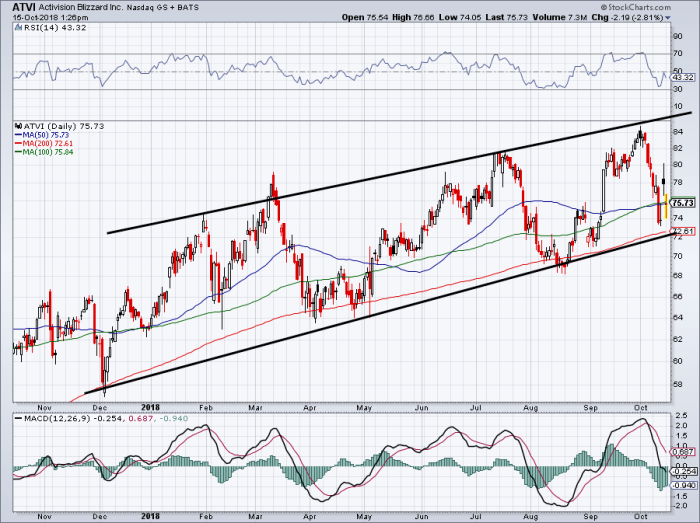Viewport: 700px width, 523px height.
Task: Click the Jul label under the price chart
Action: 476,407
